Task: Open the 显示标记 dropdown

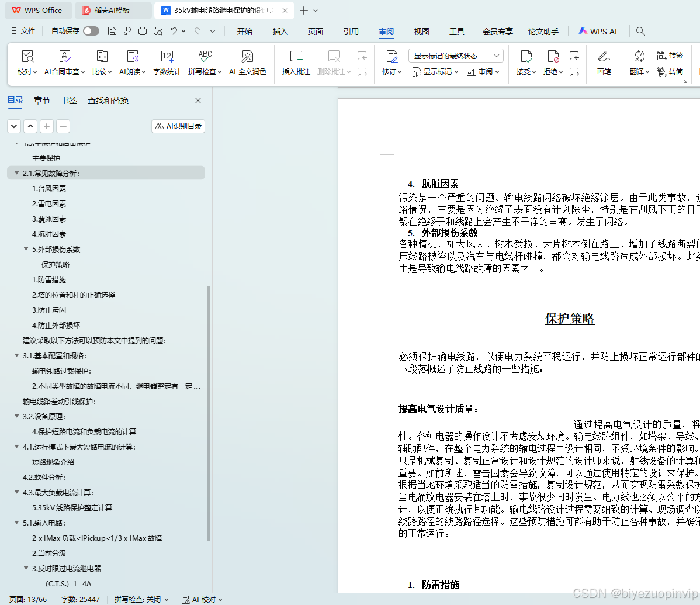Action: click(435, 72)
